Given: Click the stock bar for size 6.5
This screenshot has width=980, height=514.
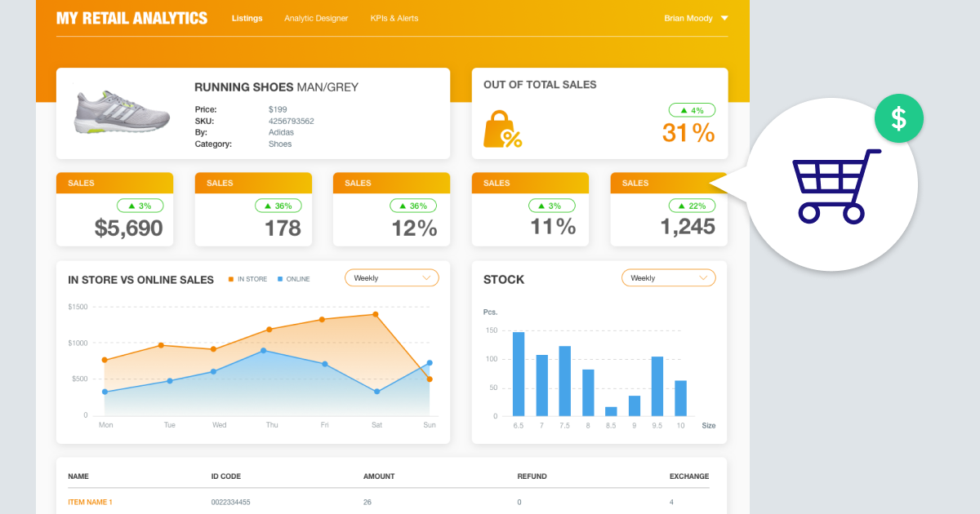Looking at the screenshot, I should (x=519, y=371).
